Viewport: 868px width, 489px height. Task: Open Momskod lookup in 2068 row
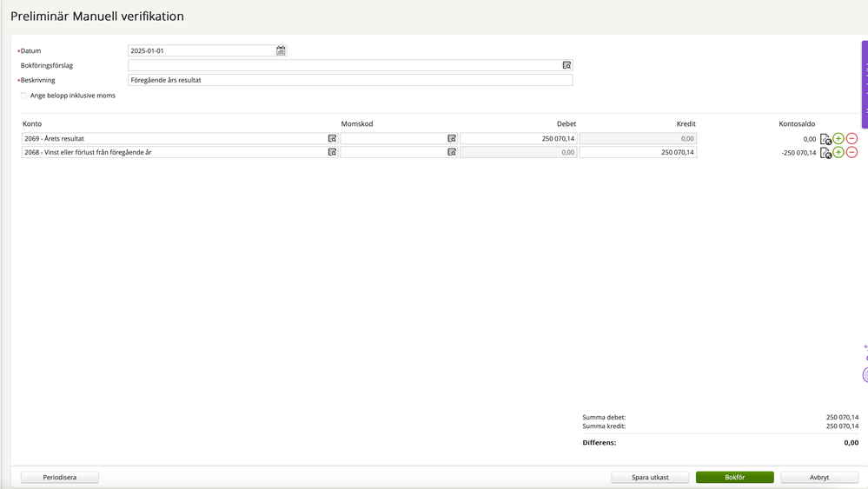click(452, 152)
